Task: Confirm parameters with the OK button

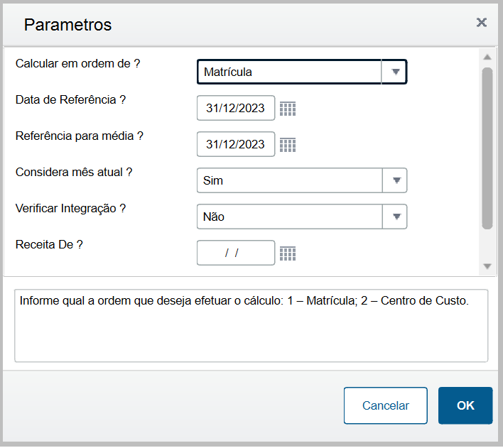Action: pyautogui.click(x=465, y=405)
